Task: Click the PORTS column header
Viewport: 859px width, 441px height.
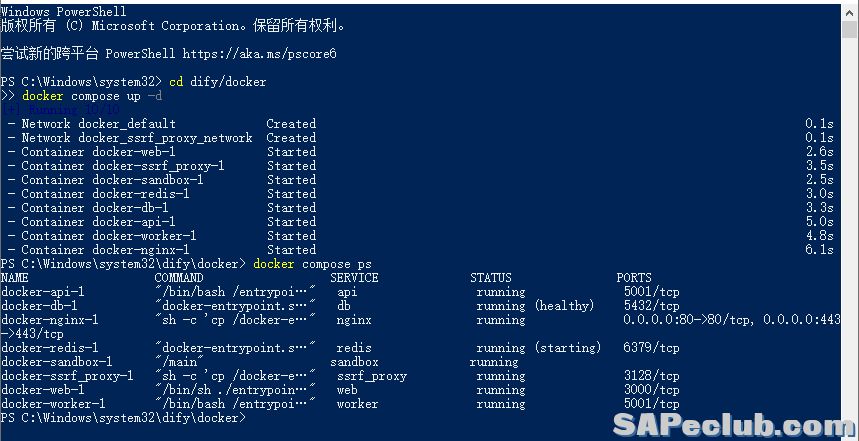Action: [x=634, y=278]
